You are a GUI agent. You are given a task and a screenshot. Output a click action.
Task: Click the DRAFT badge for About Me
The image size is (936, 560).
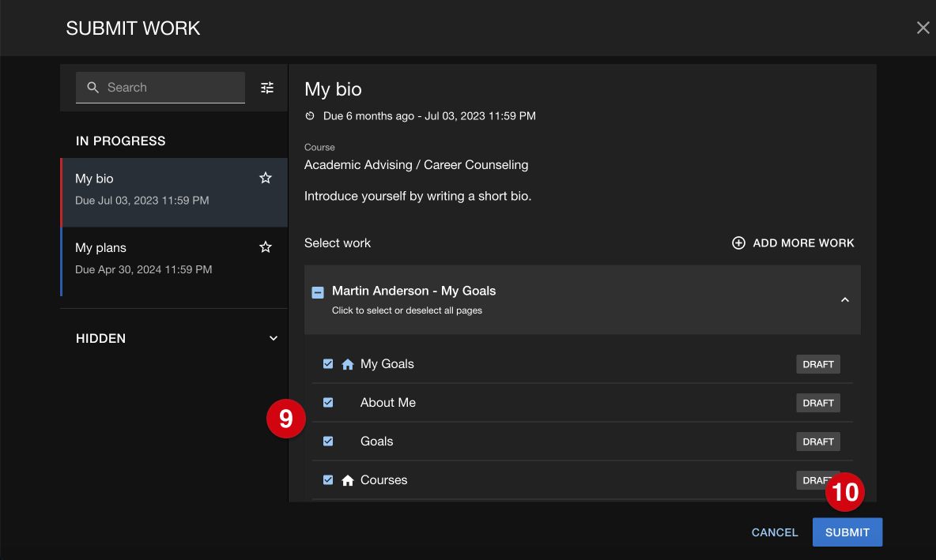point(817,403)
